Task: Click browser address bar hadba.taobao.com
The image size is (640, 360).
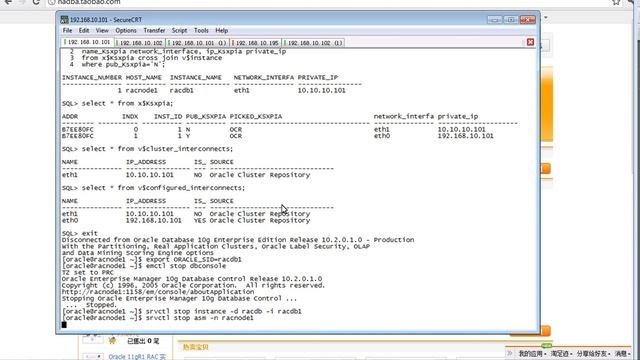Action: 89,2
